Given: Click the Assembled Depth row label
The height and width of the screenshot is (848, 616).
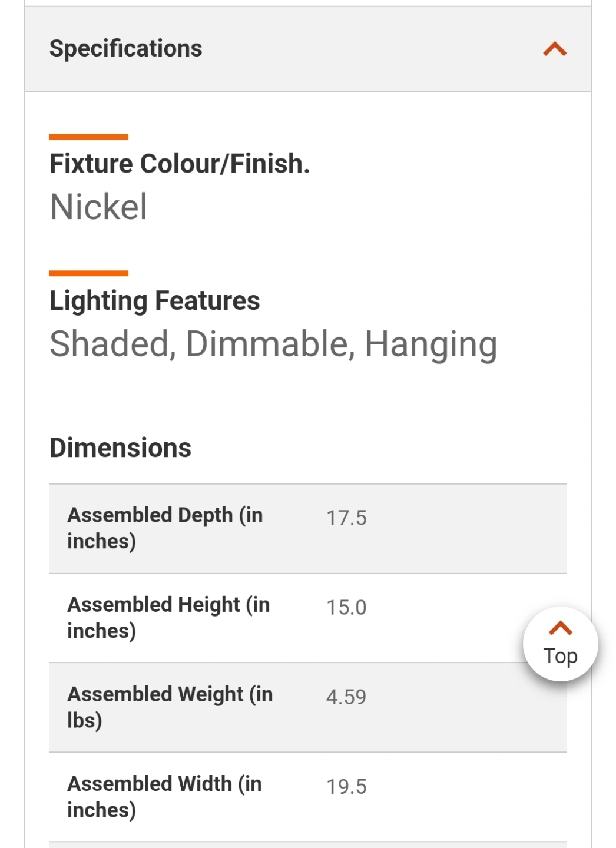Looking at the screenshot, I should 165,528.
